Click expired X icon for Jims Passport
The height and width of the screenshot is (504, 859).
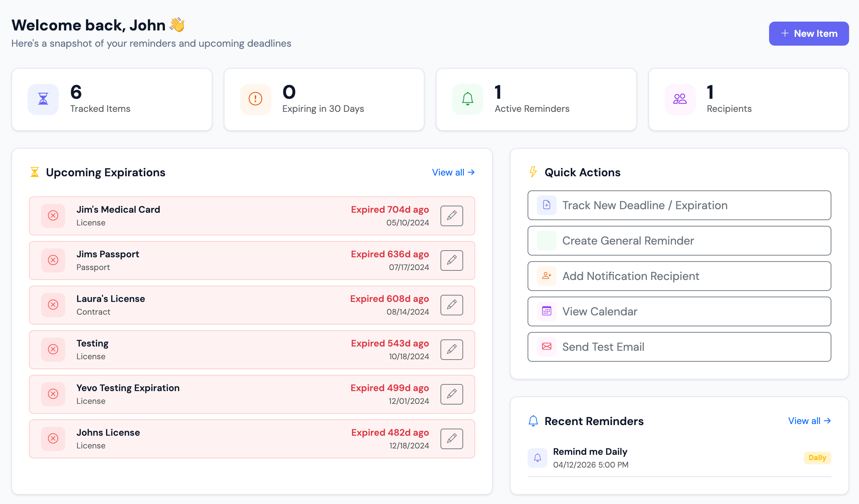pos(53,260)
